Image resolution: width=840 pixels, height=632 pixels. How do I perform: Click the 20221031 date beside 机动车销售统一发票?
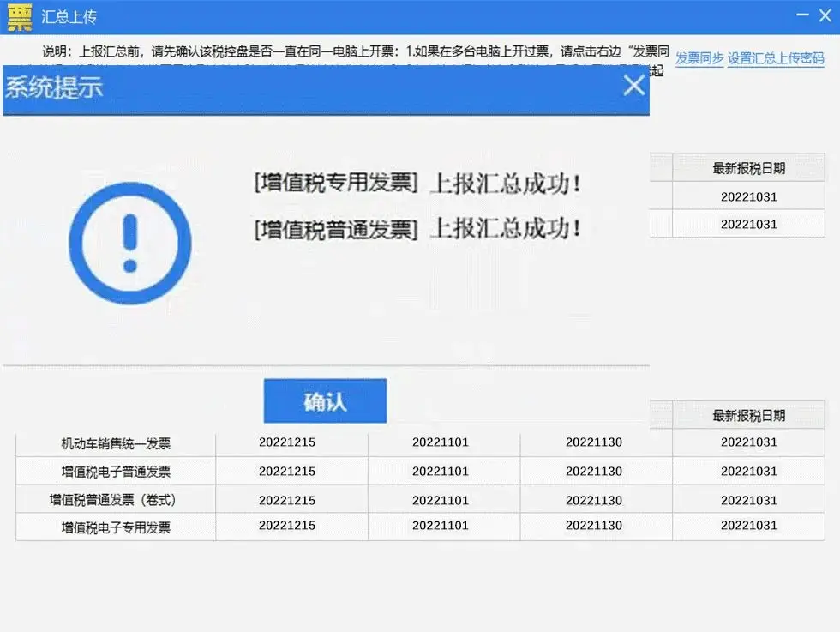pos(750,442)
